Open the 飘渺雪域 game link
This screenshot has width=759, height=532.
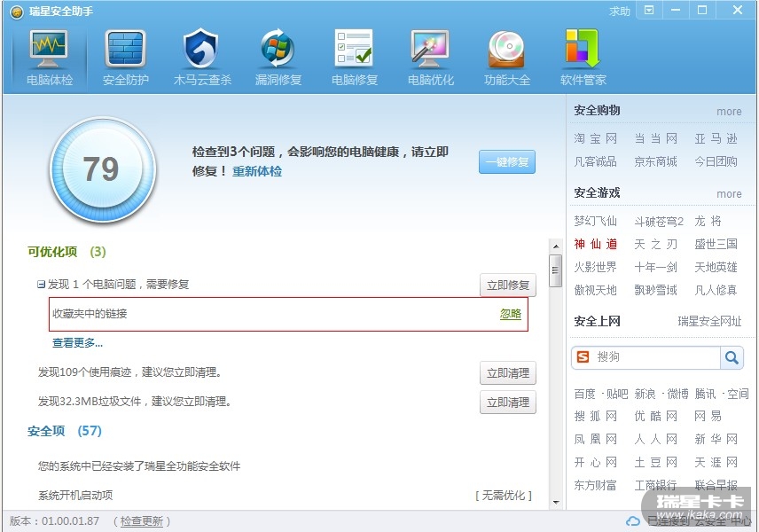tap(655, 291)
